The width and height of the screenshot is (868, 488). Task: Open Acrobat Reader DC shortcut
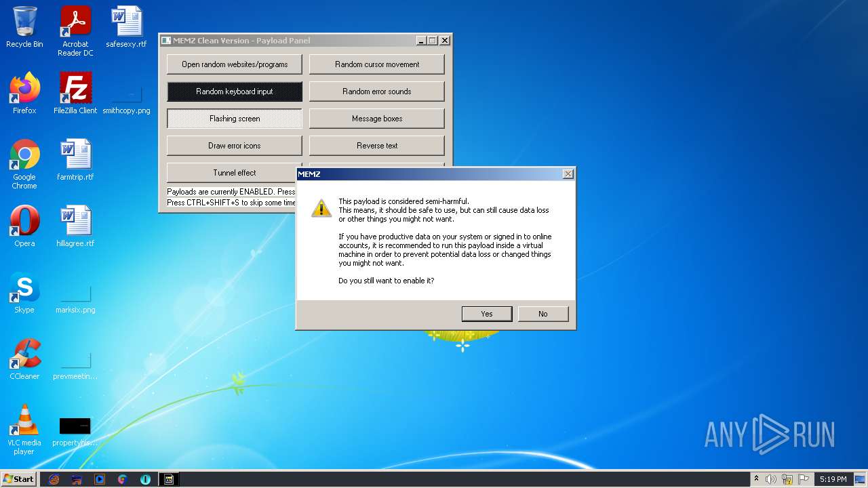point(75,31)
